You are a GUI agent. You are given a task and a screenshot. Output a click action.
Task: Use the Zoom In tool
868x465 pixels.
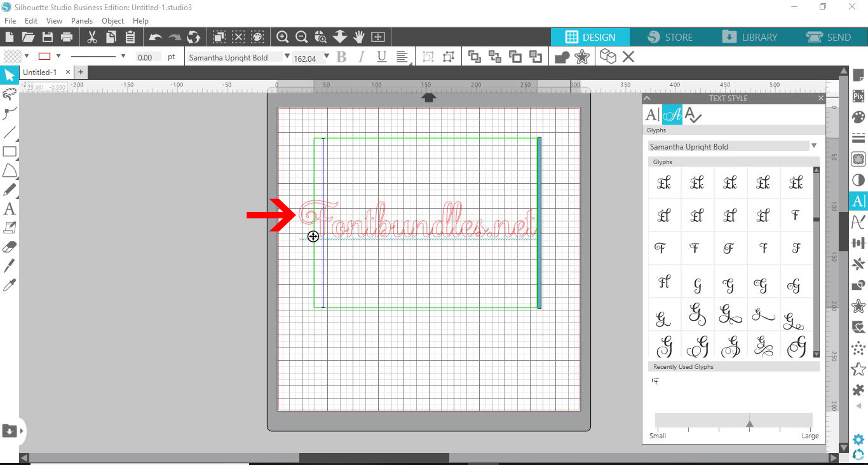pos(282,37)
